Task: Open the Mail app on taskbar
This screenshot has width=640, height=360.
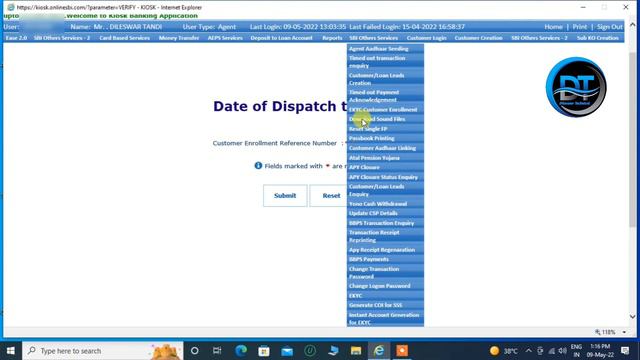Action: 287,351
